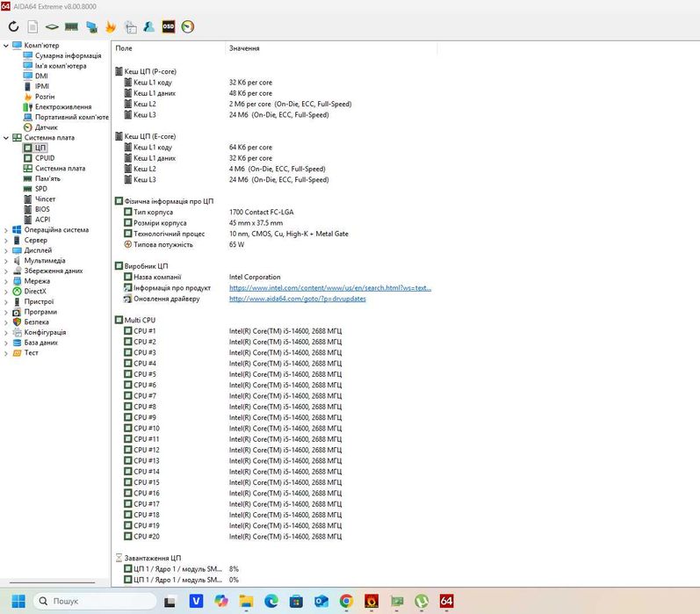
Task: Open the sensor gauge toolbar icon
Action: pyautogui.click(x=188, y=27)
